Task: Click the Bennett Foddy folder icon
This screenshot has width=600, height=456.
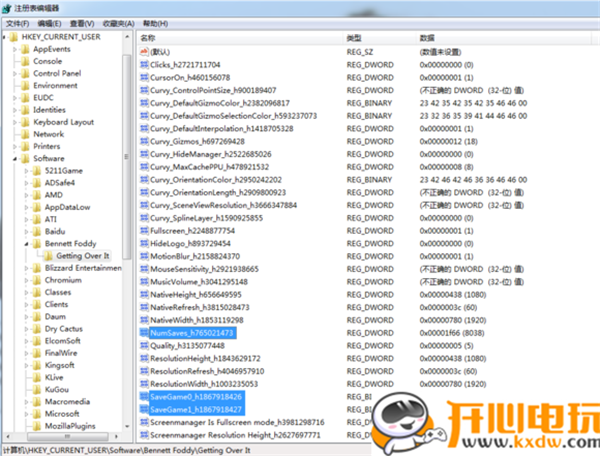Action: (x=37, y=244)
